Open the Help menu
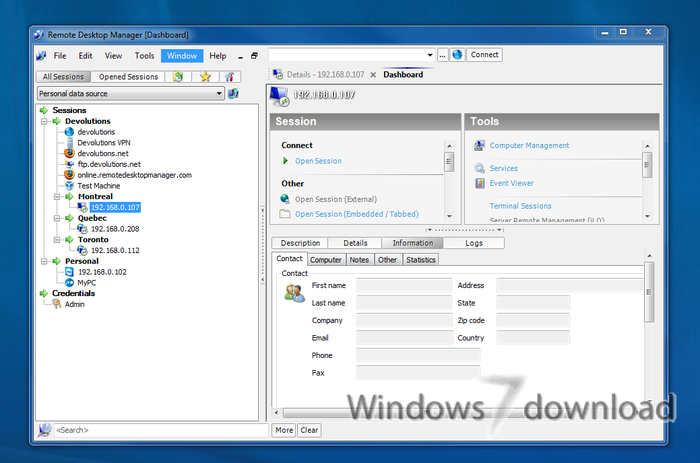This screenshot has height=463, width=700. (218, 56)
